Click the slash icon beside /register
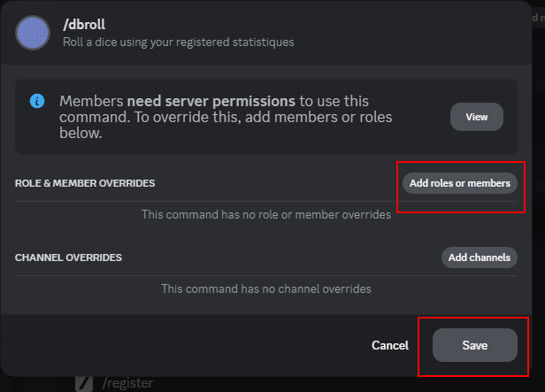Image resolution: width=545 pixels, height=392 pixels. [84, 383]
